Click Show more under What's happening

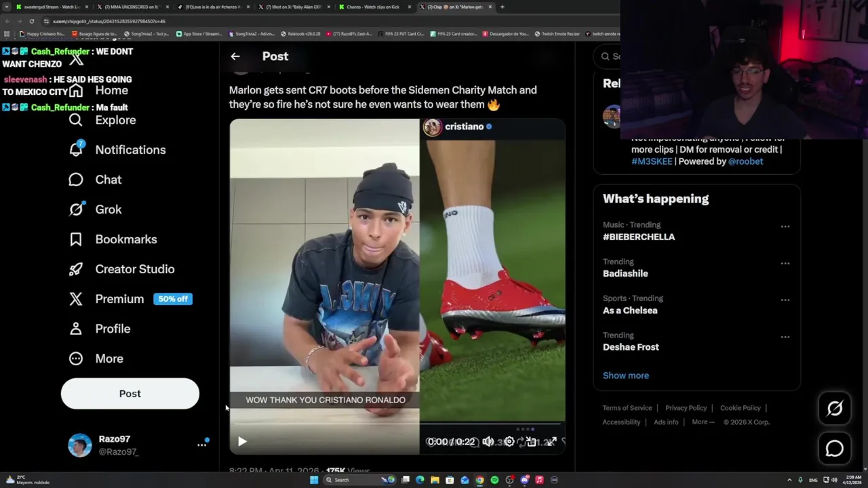[626, 375]
